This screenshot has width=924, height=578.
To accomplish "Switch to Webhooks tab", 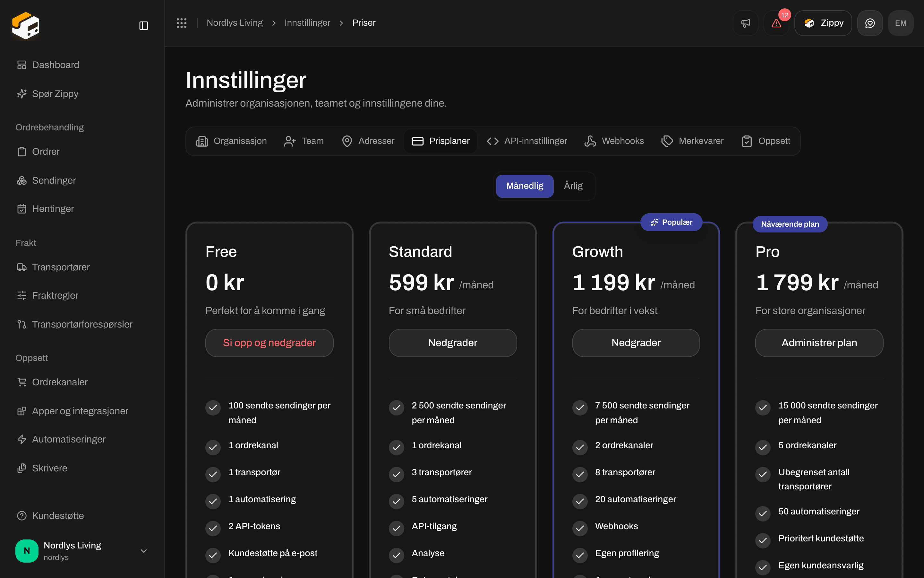I will (x=614, y=141).
